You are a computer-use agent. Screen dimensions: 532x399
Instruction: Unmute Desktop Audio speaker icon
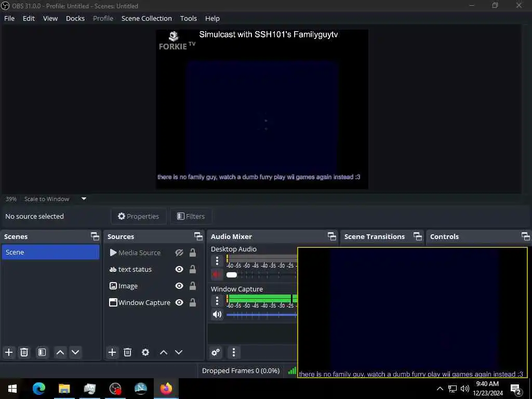(x=217, y=274)
